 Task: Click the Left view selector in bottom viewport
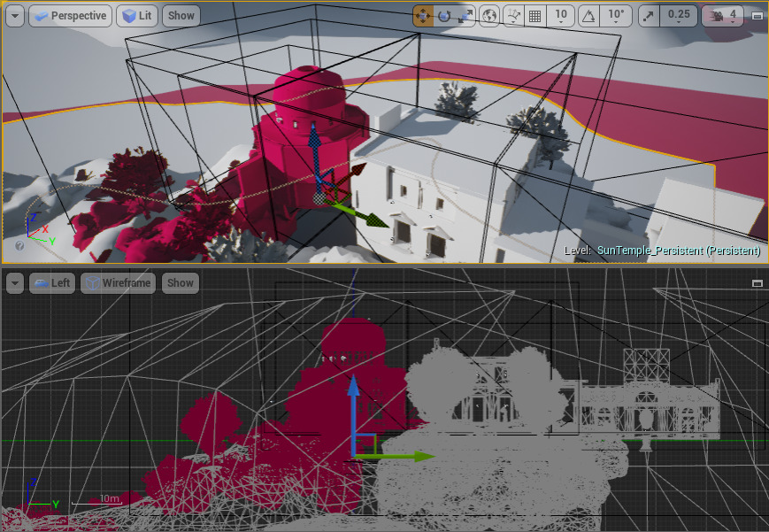click(x=52, y=283)
